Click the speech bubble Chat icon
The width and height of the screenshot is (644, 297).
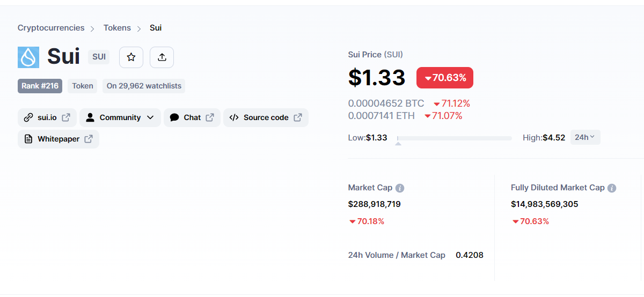pos(174,117)
